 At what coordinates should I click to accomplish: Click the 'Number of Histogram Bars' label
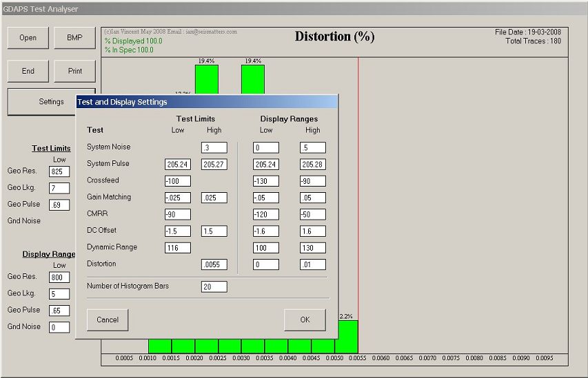[128, 286]
